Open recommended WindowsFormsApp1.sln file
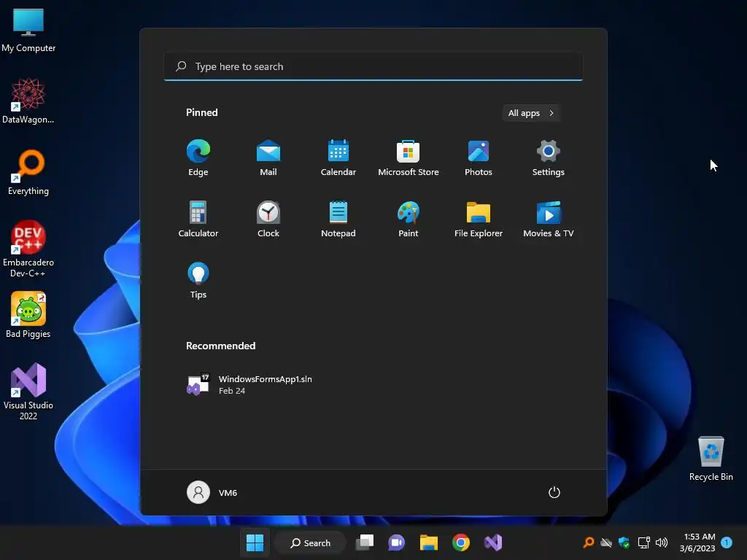747x560 pixels. [x=249, y=384]
